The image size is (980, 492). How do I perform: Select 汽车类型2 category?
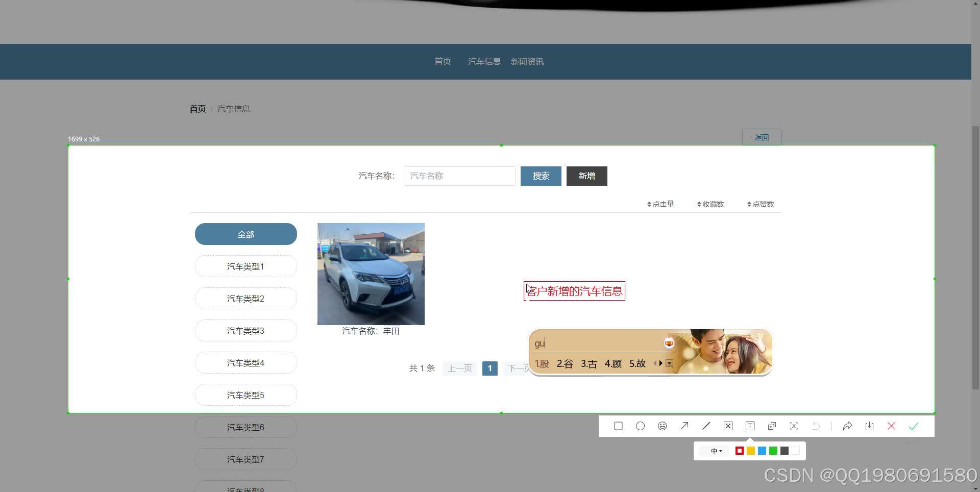246,299
